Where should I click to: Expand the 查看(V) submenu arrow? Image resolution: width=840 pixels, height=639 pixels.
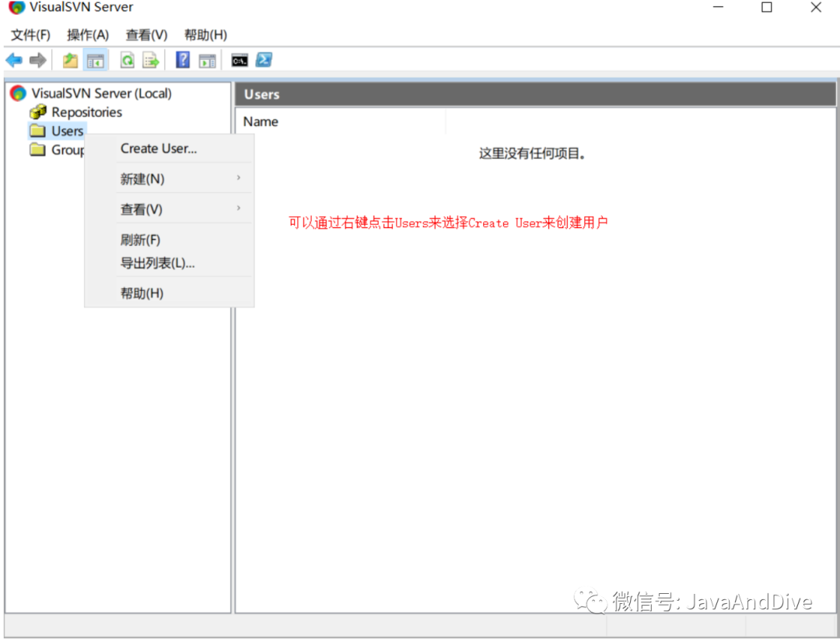click(239, 208)
